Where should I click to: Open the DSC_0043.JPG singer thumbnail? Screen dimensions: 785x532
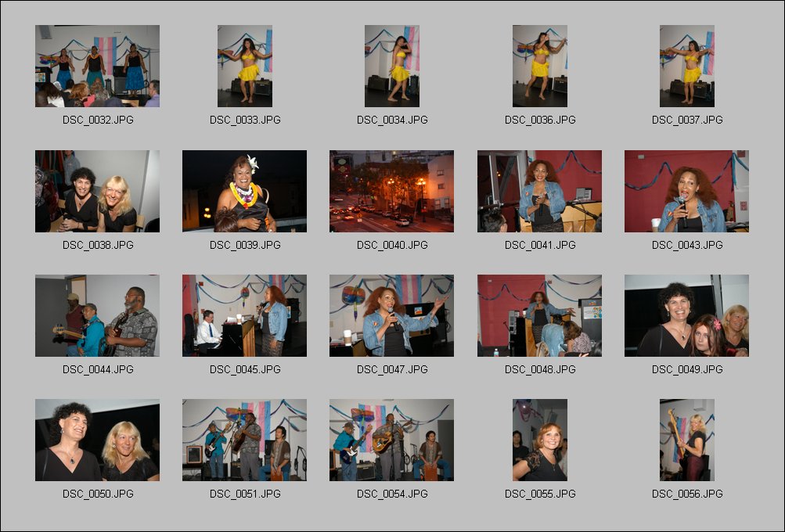(687, 191)
